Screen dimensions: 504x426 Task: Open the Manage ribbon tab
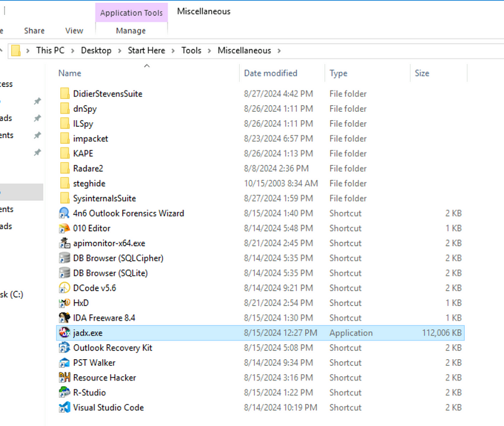(131, 31)
